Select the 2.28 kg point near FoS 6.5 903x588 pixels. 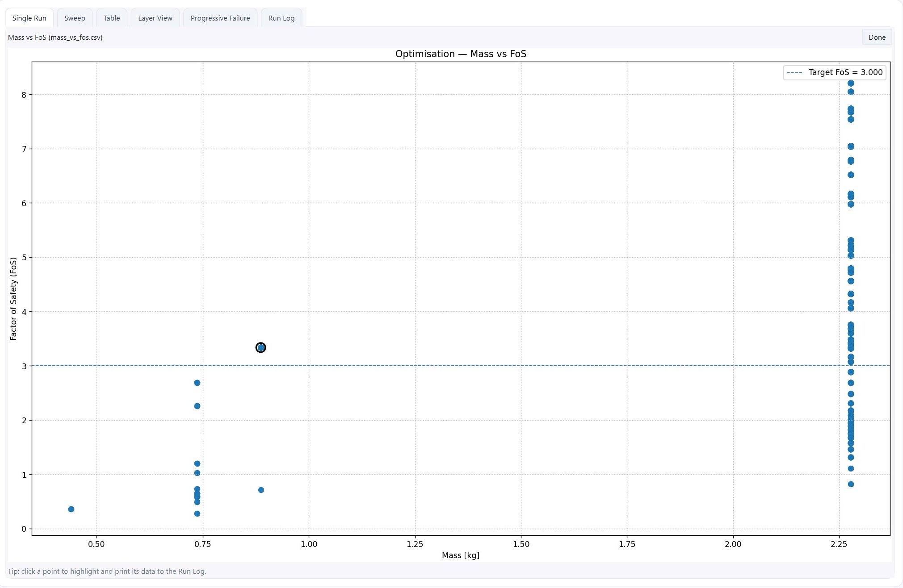(x=851, y=175)
